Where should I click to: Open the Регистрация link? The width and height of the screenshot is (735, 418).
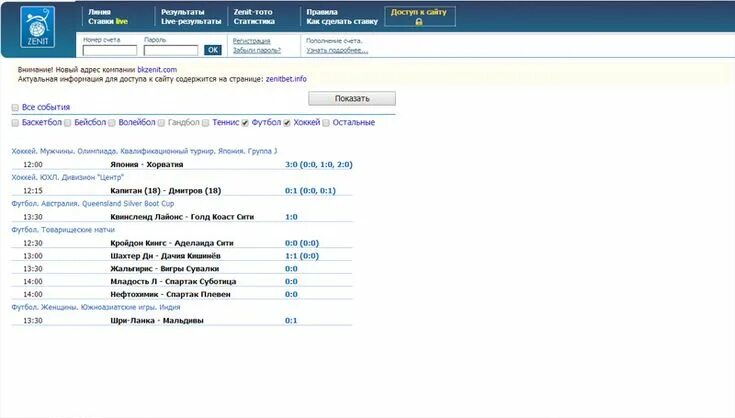point(252,41)
